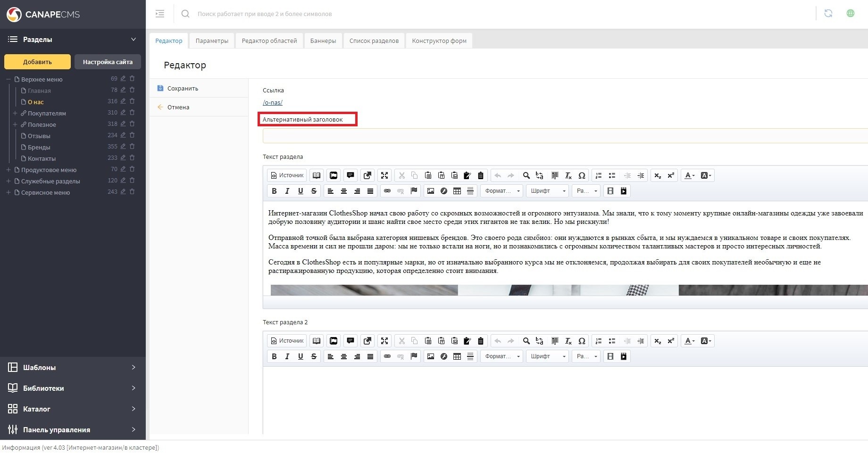The height and width of the screenshot is (453, 868).
Task: Click the Альтернативный заголовок input field
Action: click(x=564, y=136)
